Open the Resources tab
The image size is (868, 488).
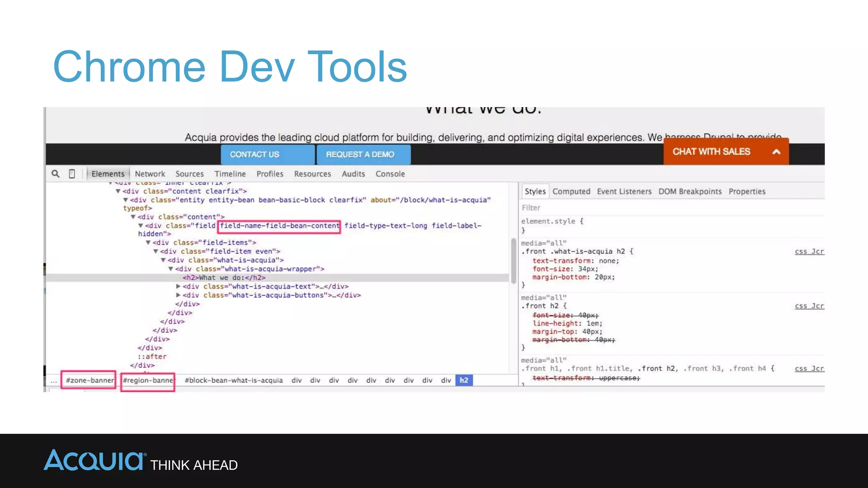[x=312, y=174]
